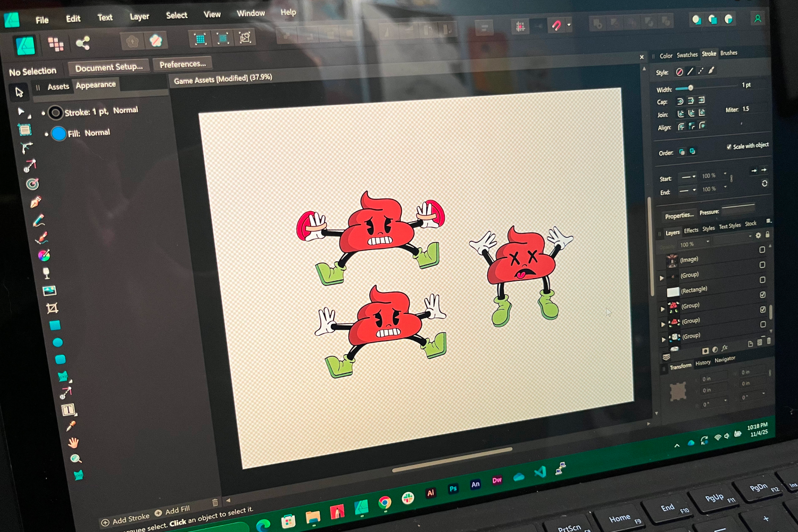
Task: Choose the Round cap option
Action: [680, 101]
